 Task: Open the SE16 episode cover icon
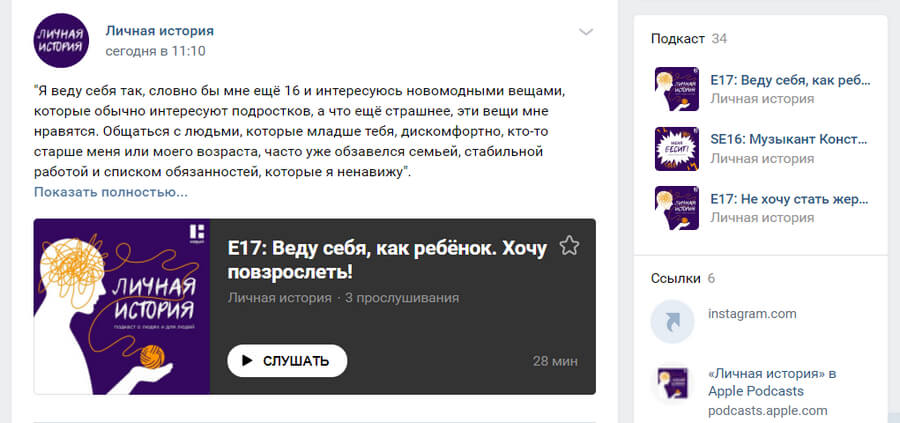click(676, 148)
